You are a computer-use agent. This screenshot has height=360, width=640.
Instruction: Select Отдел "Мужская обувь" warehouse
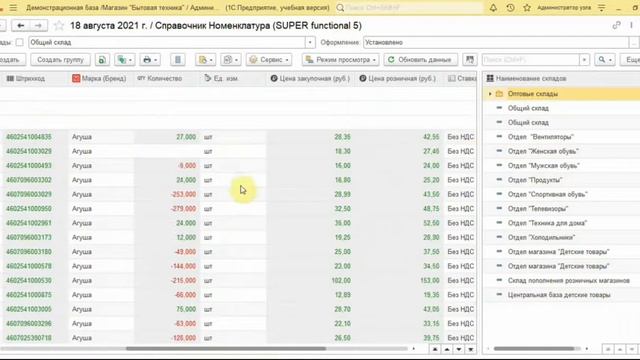click(x=544, y=165)
